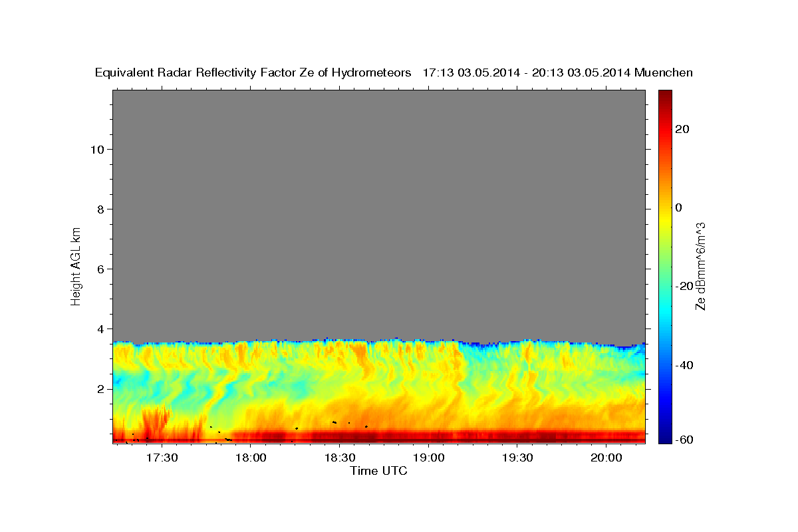Click the "Ze dBmm^6/m^3" colorbar unit label
The image size is (798, 532).
pos(701,266)
